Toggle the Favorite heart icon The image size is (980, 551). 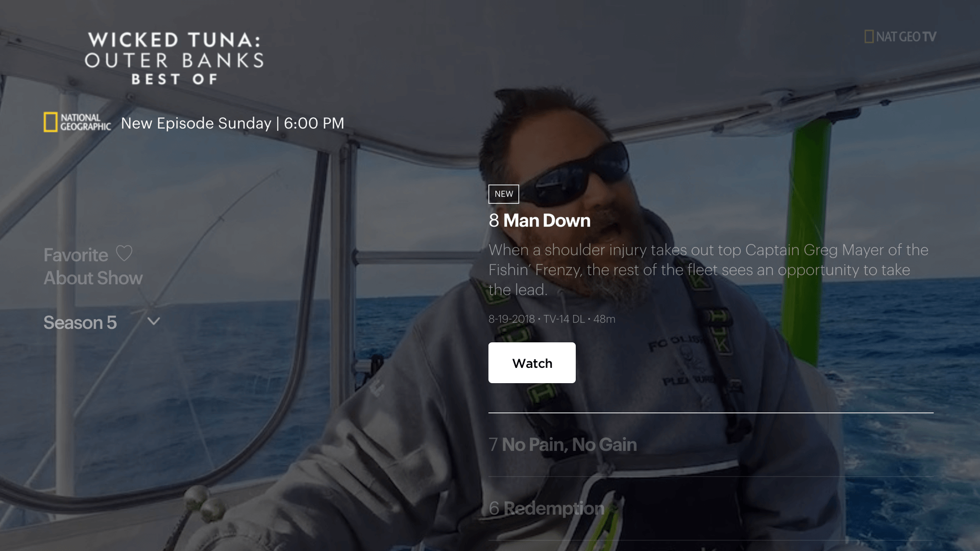(x=124, y=254)
